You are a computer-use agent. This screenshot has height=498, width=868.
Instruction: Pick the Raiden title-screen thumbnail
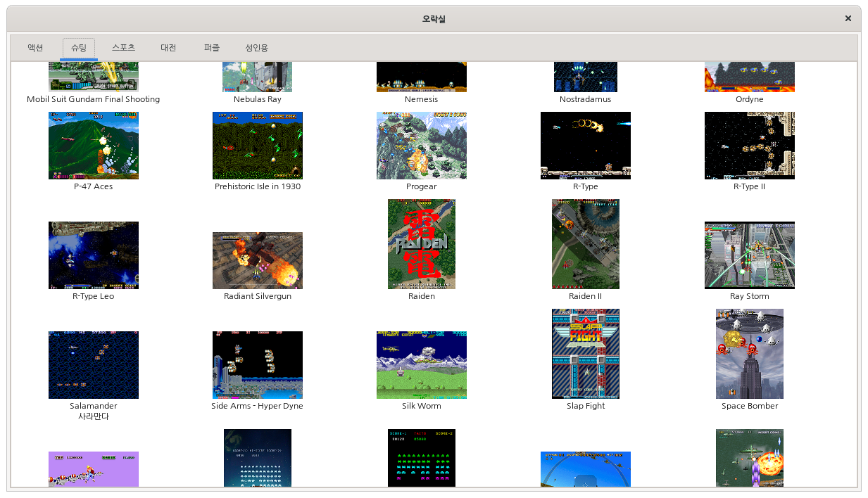(422, 244)
